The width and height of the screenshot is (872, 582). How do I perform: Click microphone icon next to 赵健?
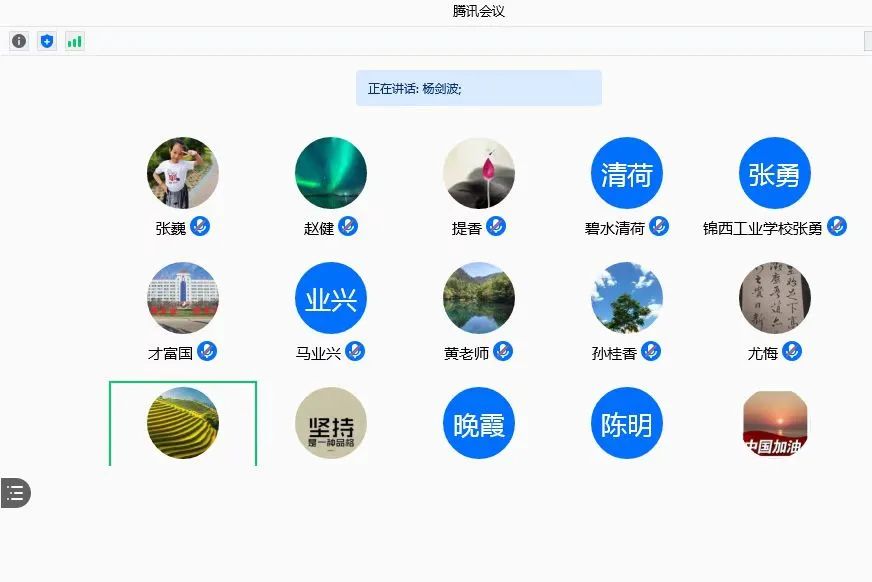(x=348, y=227)
